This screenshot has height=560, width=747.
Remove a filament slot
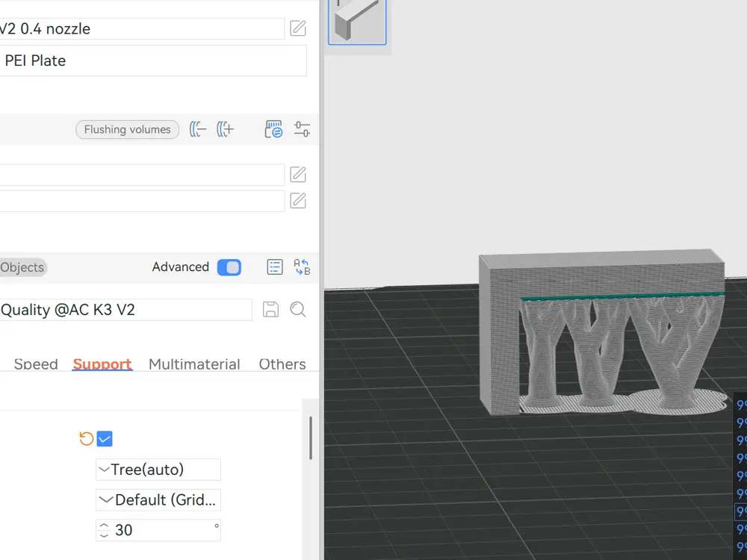[198, 129]
